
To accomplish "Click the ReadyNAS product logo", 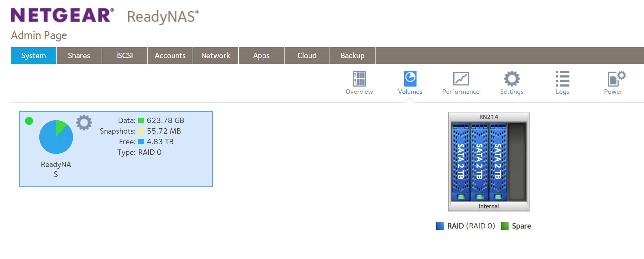I will click(163, 17).
